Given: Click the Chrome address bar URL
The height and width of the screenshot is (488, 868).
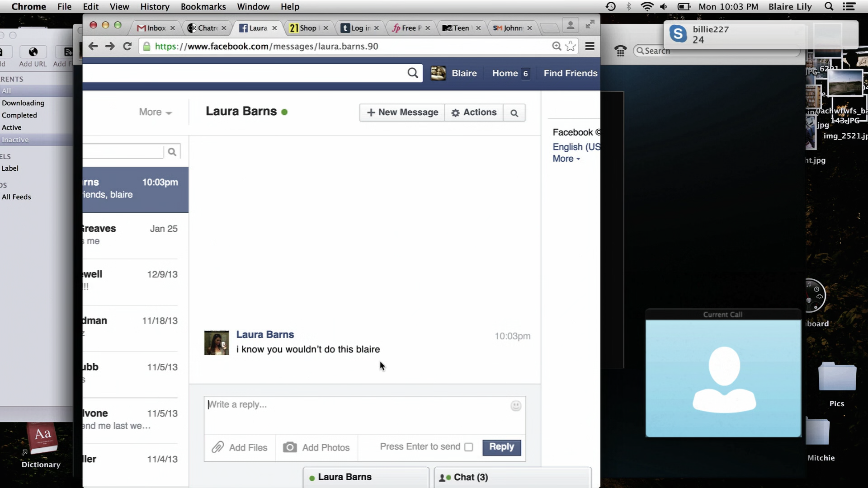Looking at the screenshot, I should (266, 46).
